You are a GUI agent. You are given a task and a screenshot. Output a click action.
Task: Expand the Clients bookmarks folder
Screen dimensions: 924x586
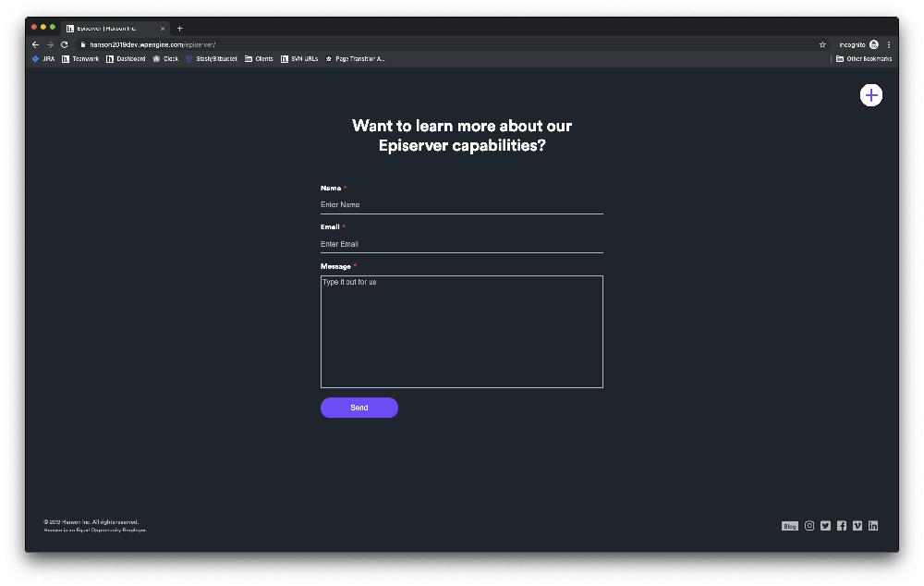(x=259, y=59)
